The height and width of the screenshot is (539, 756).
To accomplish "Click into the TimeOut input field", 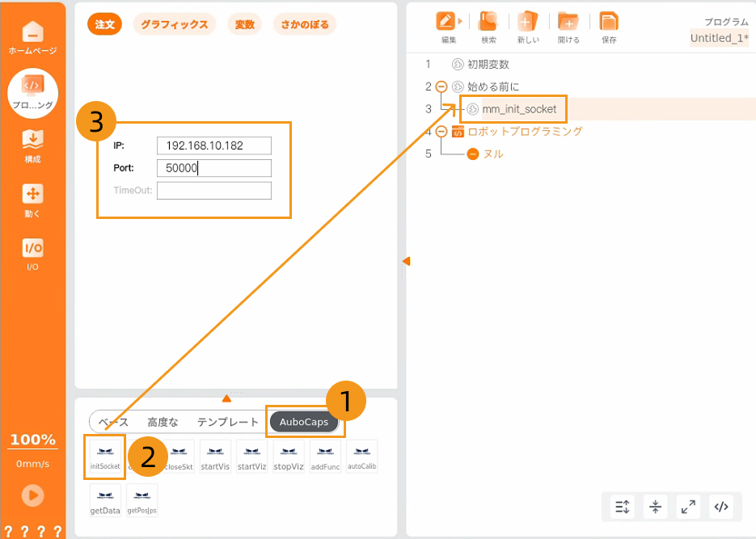I will pyautogui.click(x=214, y=190).
